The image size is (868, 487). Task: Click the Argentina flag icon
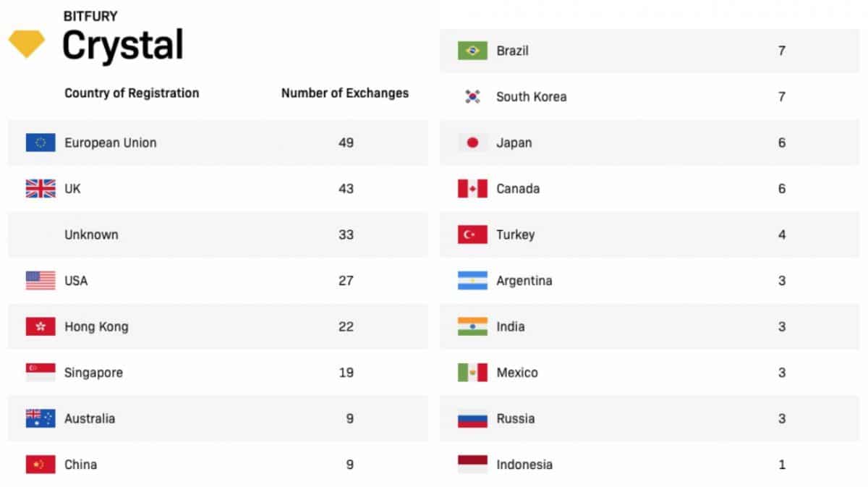pos(472,281)
